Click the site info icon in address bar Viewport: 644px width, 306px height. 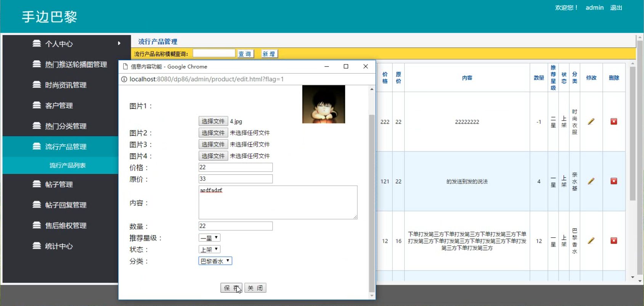click(x=124, y=79)
